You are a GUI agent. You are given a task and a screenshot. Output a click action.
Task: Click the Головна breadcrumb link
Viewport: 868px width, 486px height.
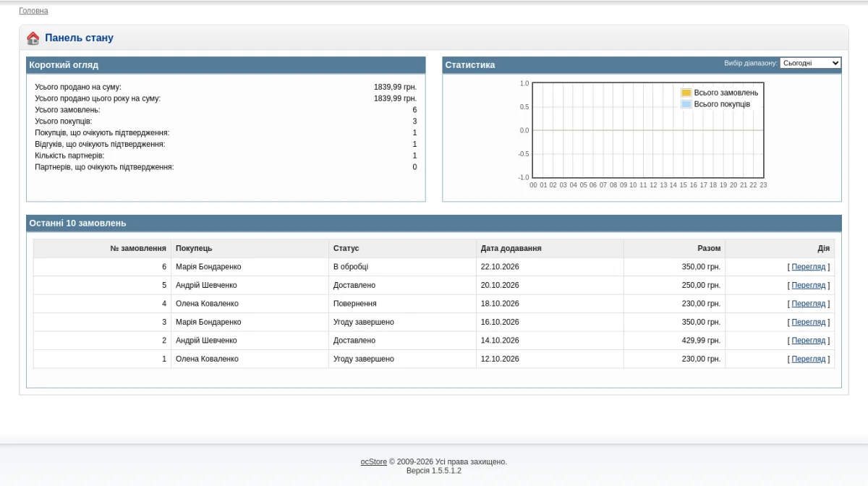33,11
